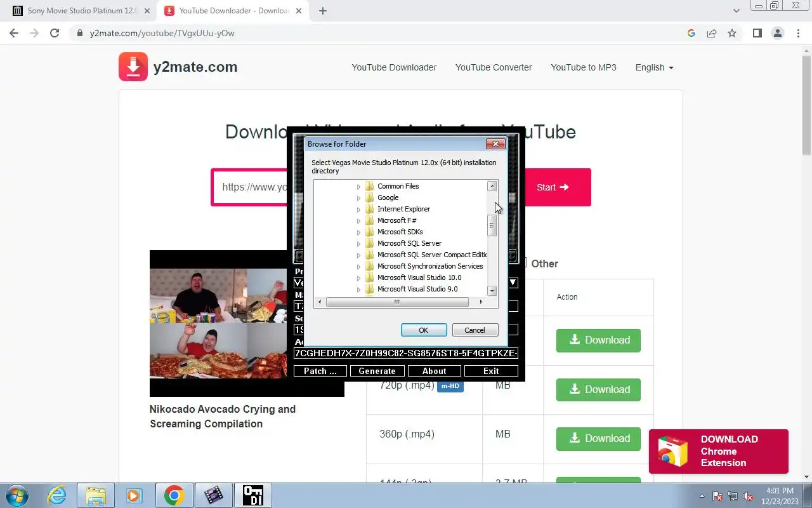The image size is (812, 508).
Task: Switch to the keygen key icon on the taskbar
Action: (x=252, y=495)
